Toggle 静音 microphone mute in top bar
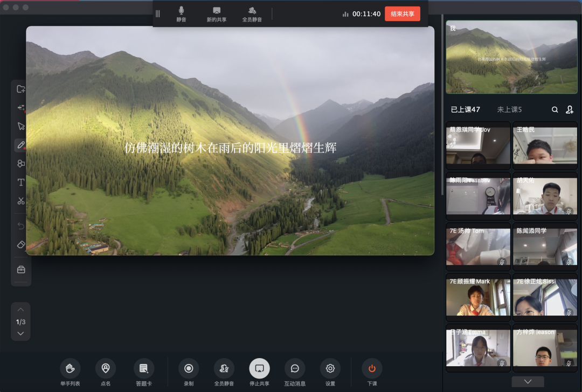Image resolution: width=582 pixels, height=392 pixels. (x=181, y=14)
